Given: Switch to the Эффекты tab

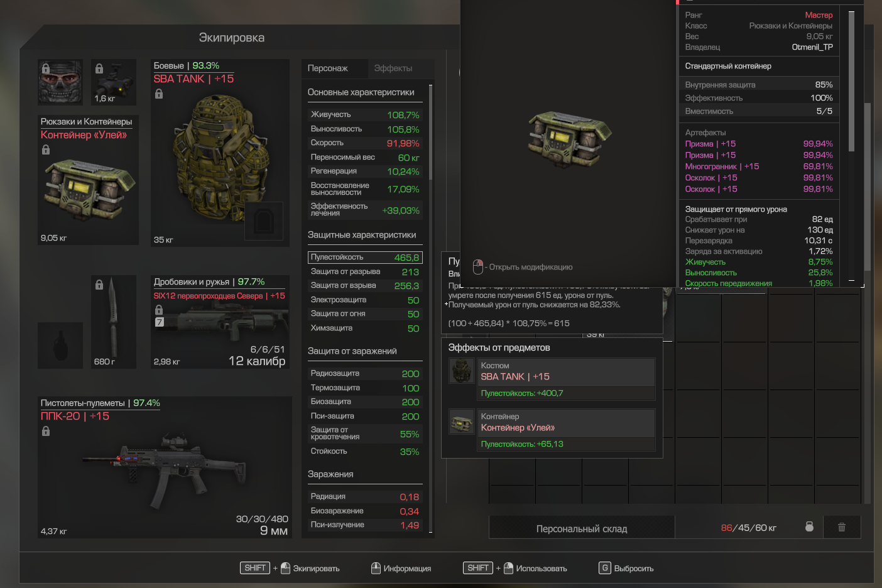Looking at the screenshot, I should (393, 68).
